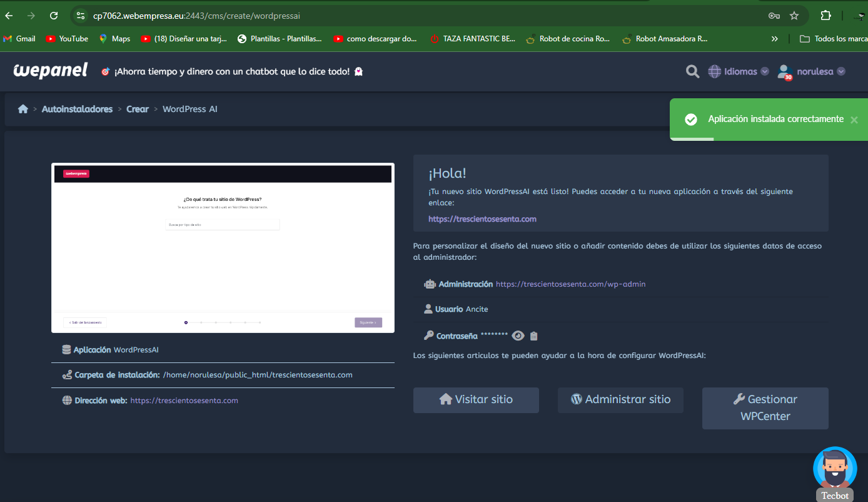Bookmark this page with the star icon
868x502 pixels.
[x=794, y=16]
